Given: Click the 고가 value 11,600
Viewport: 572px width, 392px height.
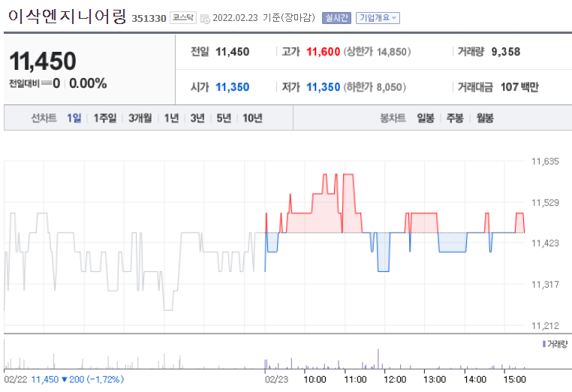Looking at the screenshot, I should click(x=324, y=52).
